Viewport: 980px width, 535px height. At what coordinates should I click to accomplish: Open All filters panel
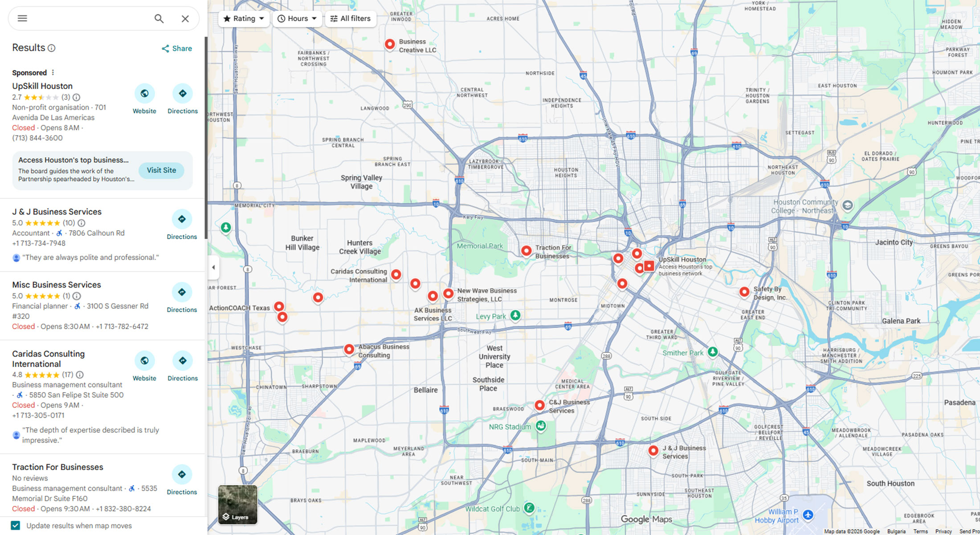pos(351,18)
